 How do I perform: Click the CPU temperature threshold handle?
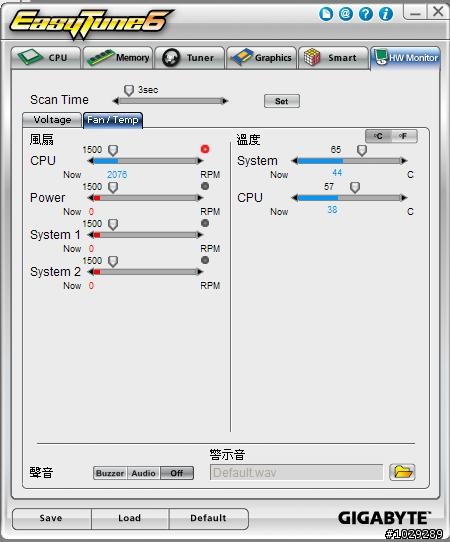tap(355, 187)
